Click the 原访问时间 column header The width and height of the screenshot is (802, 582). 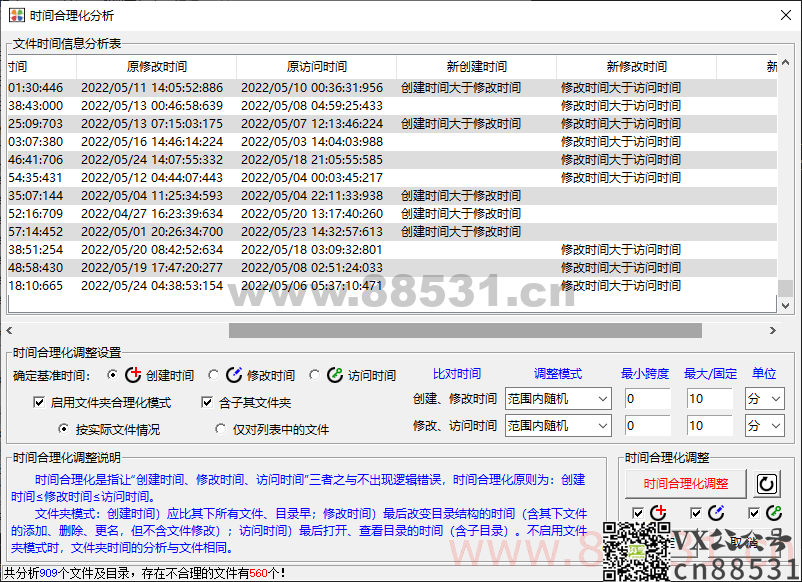click(317, 66)
